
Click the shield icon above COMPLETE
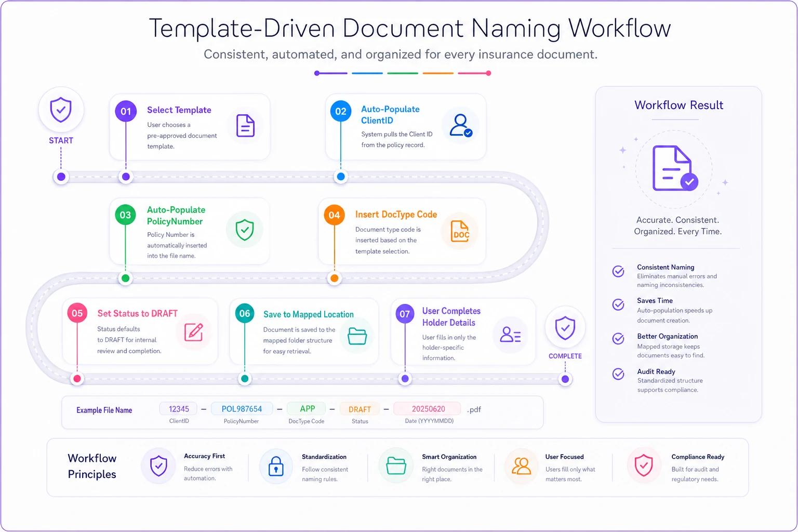point(565,328)
